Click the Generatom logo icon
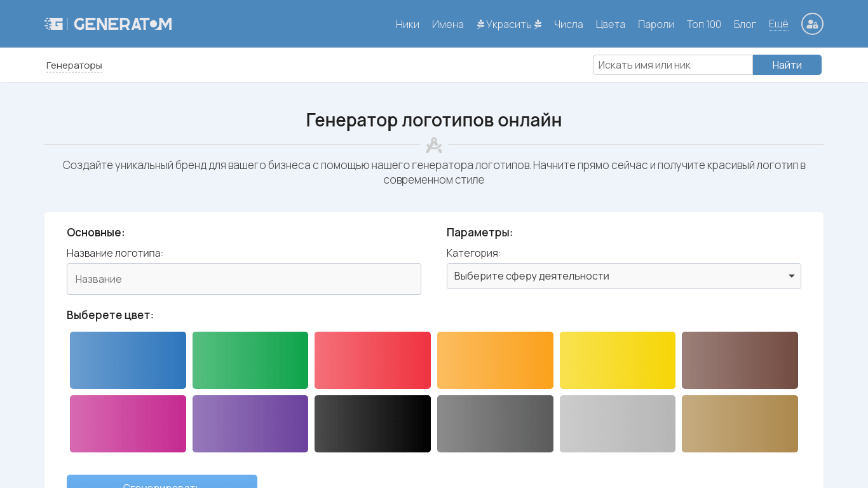 (54, 24)
